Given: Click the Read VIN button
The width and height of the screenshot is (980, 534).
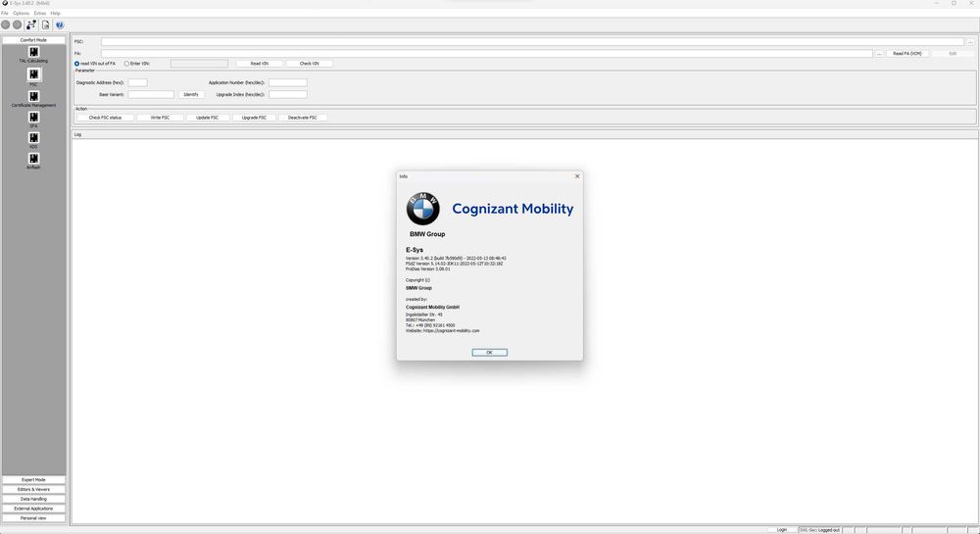Looking at the screenshot, I should [260, 64].
